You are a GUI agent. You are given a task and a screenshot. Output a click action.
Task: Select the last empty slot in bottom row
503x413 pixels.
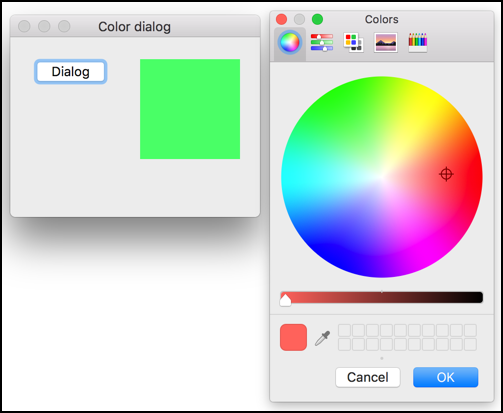point(470,344)
